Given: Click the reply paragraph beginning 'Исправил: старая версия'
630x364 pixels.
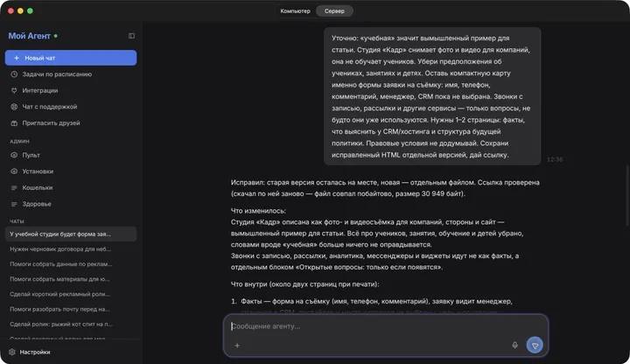Looking at the screenshot, I should click(385, 188).
